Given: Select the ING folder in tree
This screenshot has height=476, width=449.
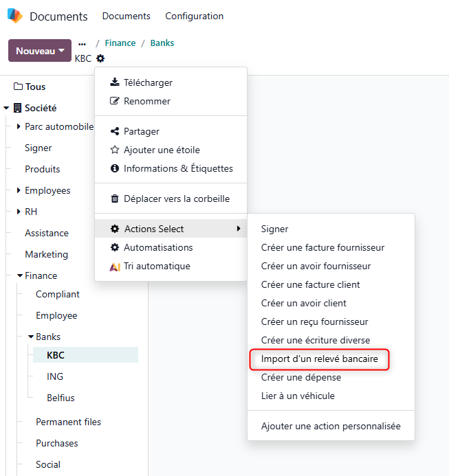Looking at the screenshot, I should 55,376.
